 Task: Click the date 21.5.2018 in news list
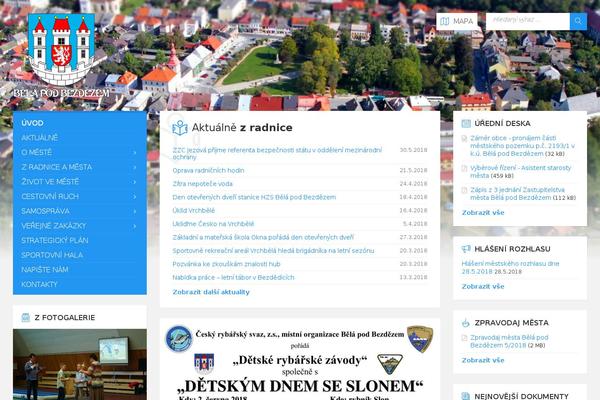point(413,170)
